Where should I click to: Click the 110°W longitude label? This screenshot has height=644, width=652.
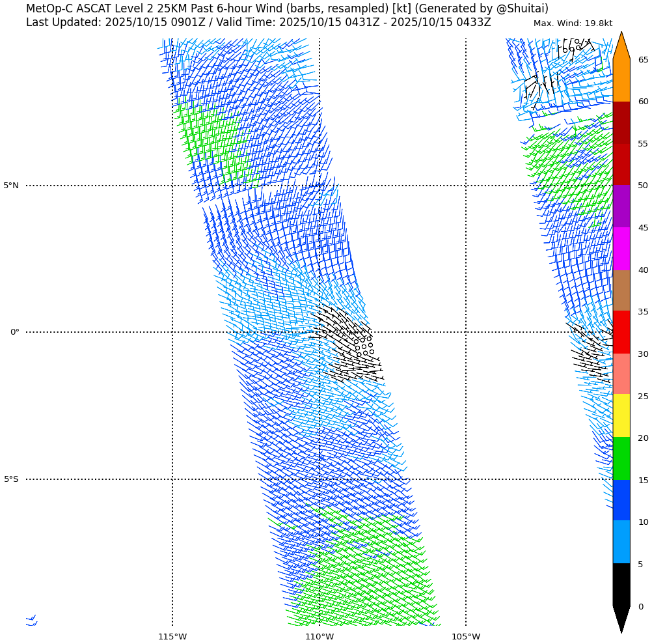click(319, 636)
